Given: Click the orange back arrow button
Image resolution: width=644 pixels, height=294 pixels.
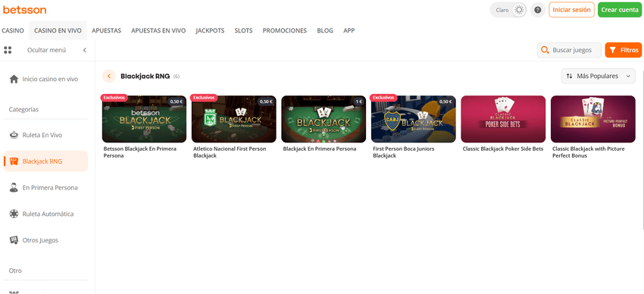Looking at the screenshot, I should (x=109, y=76).
